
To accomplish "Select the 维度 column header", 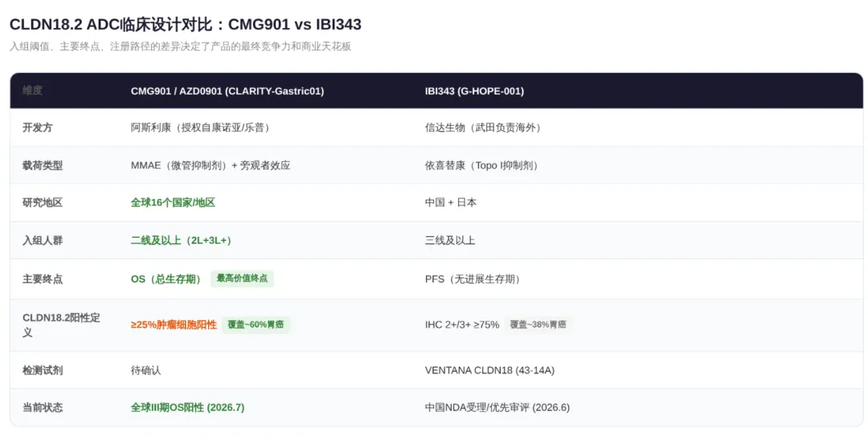I will (x=33, y=90).
